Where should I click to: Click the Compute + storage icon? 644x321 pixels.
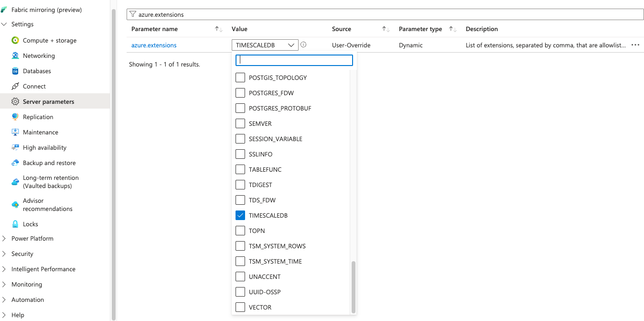(15, 41)
